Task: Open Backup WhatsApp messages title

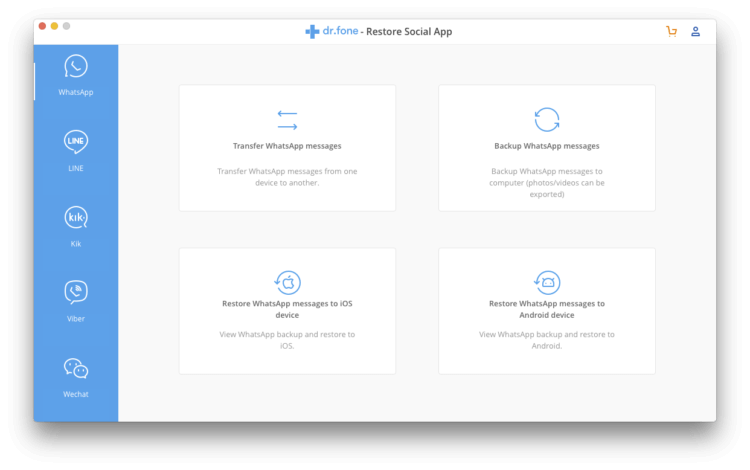Action: click(547, 146)
